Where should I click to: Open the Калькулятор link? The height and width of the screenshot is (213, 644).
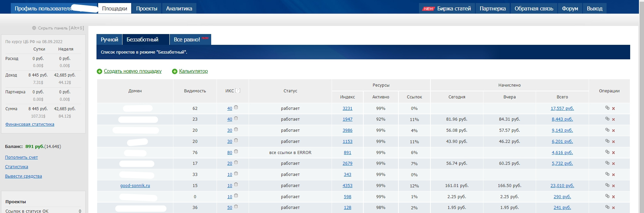193,71
